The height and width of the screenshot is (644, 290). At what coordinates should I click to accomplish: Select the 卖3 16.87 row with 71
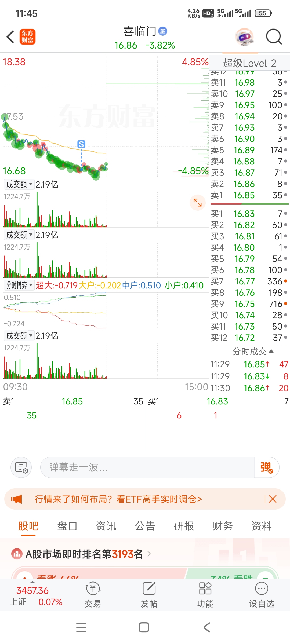pos(249,173)
